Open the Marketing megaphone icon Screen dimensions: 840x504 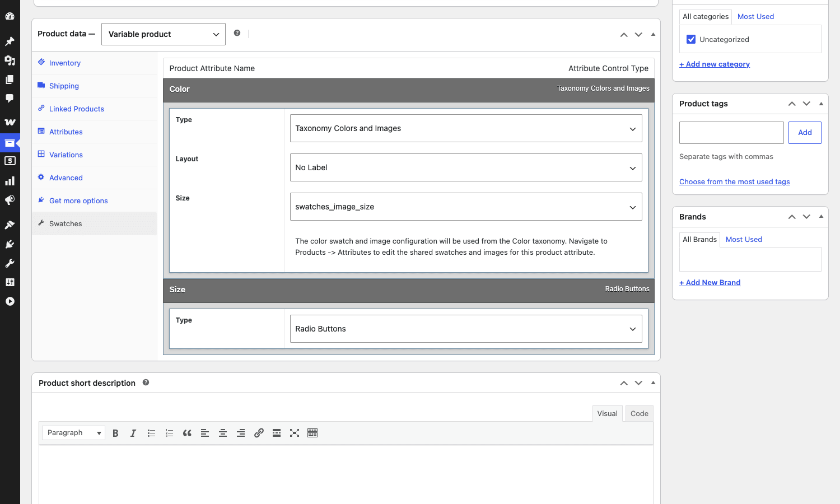point(10,200)
